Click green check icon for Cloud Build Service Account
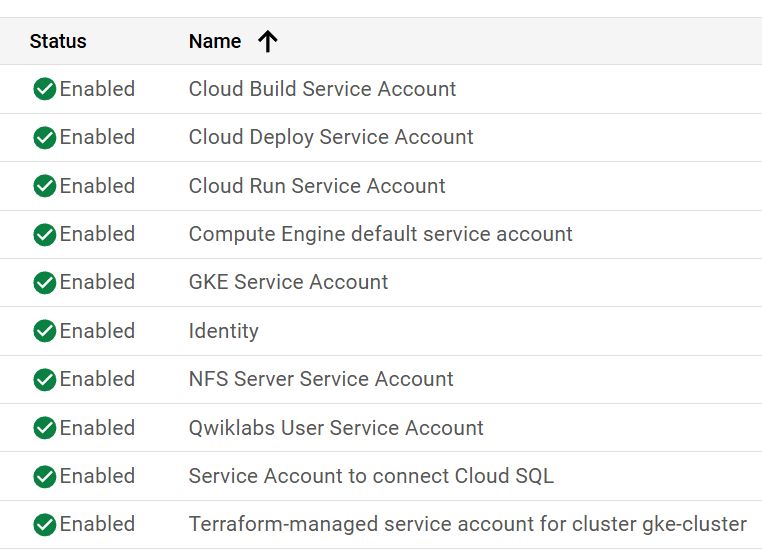This screenshot has height=555, width=762. pos(45,89)
